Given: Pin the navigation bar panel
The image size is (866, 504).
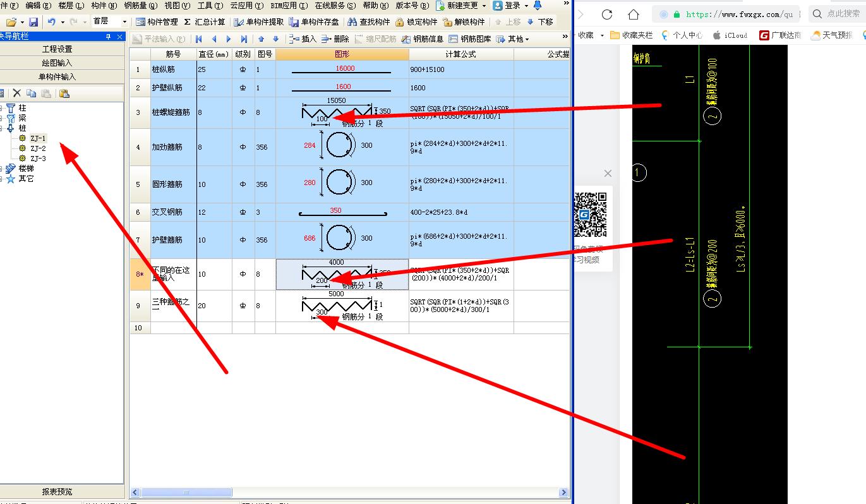Looking at the screenshot, I should pos(108,37).
